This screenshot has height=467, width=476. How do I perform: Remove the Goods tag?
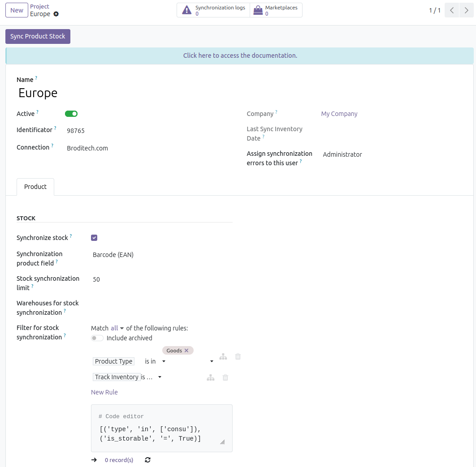point(186,351)
